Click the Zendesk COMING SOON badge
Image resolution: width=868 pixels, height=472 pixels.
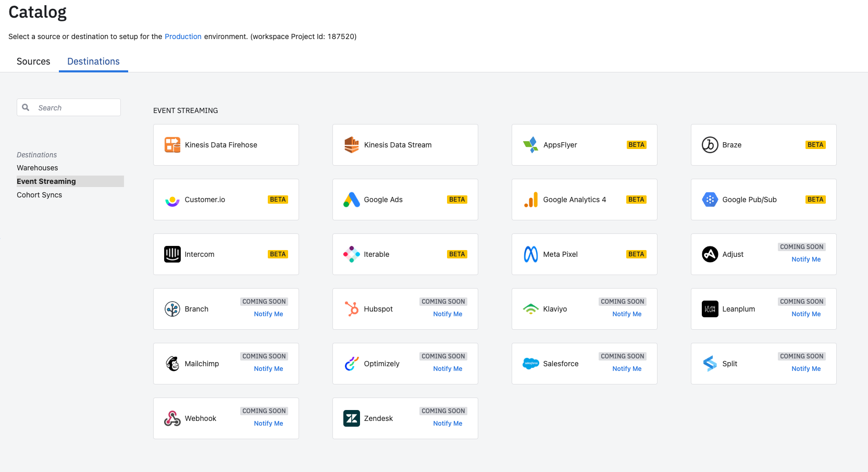pos(443,411)
